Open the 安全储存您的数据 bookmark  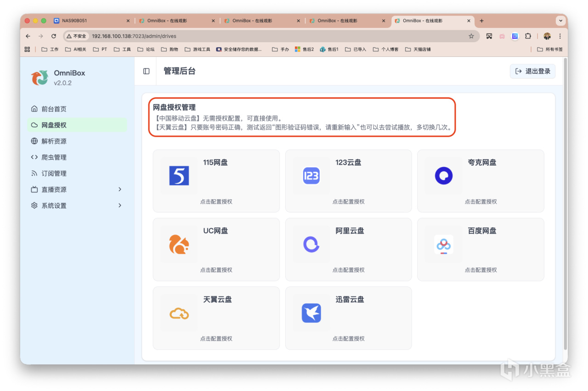point(239,49)
